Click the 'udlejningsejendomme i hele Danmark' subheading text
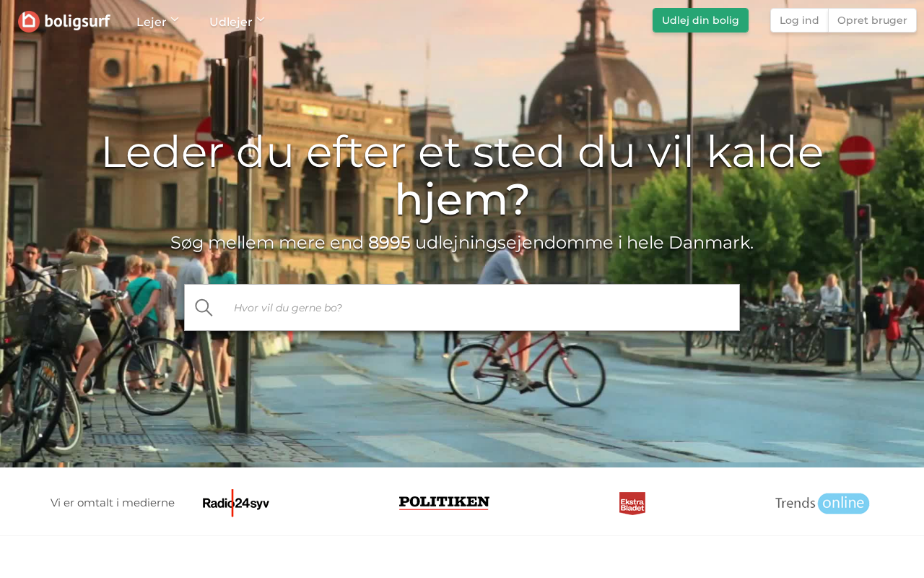 (585, 243)
